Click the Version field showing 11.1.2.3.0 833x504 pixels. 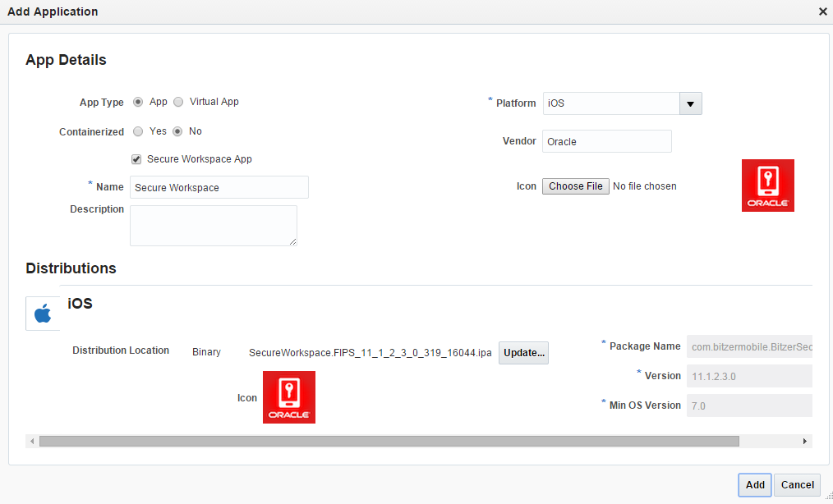pos(749,376)
